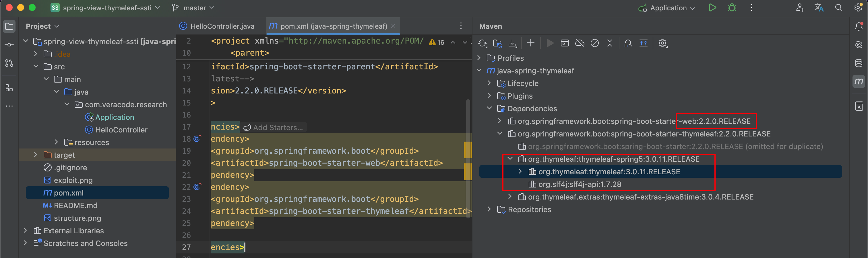Add Maven project with plus icon
Screen dimensions: 868x258
click(x=531, y=43)
